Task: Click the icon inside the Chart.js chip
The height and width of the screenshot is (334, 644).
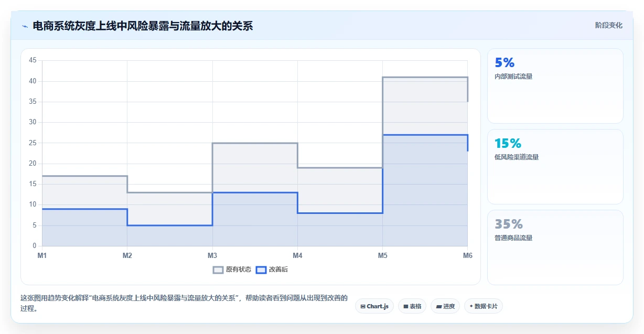Action: 363,306
